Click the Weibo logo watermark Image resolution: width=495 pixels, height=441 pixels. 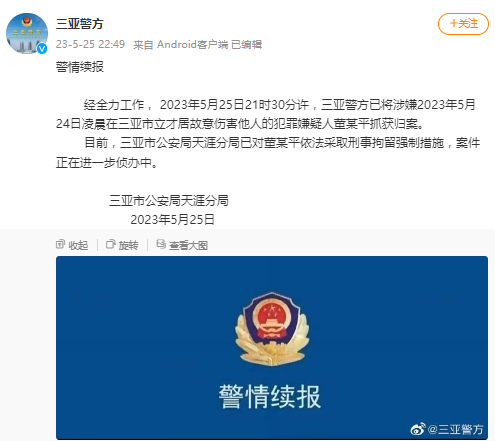click(x=418, y=429)
